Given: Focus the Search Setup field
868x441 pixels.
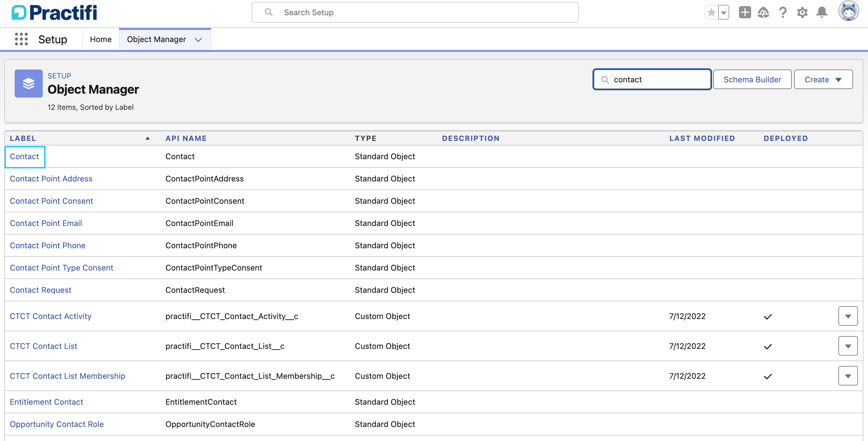Looking at the screenshot, I should 415,13.
